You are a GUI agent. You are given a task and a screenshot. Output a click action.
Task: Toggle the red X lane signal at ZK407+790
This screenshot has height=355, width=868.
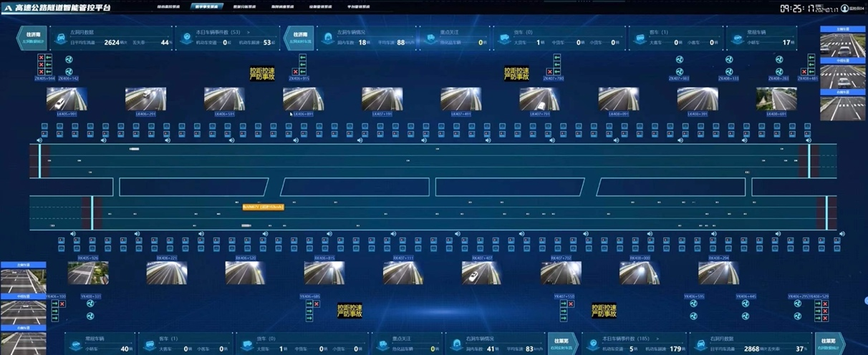[549, 72]
